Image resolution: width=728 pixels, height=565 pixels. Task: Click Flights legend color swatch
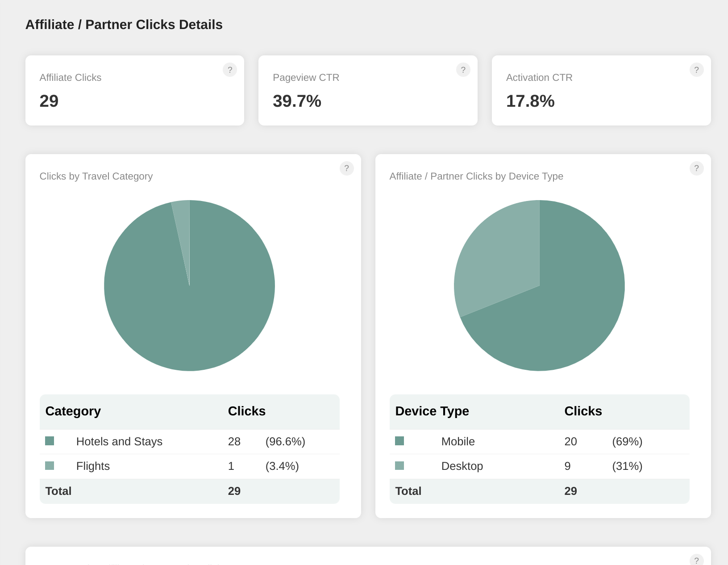pyautogui.click(x=50, y=466)
